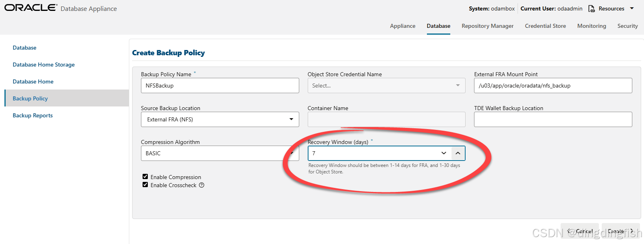
Task: Click the TDE Wallet Backup Location field
Action: pyautogui.click(x=553, y=119)
